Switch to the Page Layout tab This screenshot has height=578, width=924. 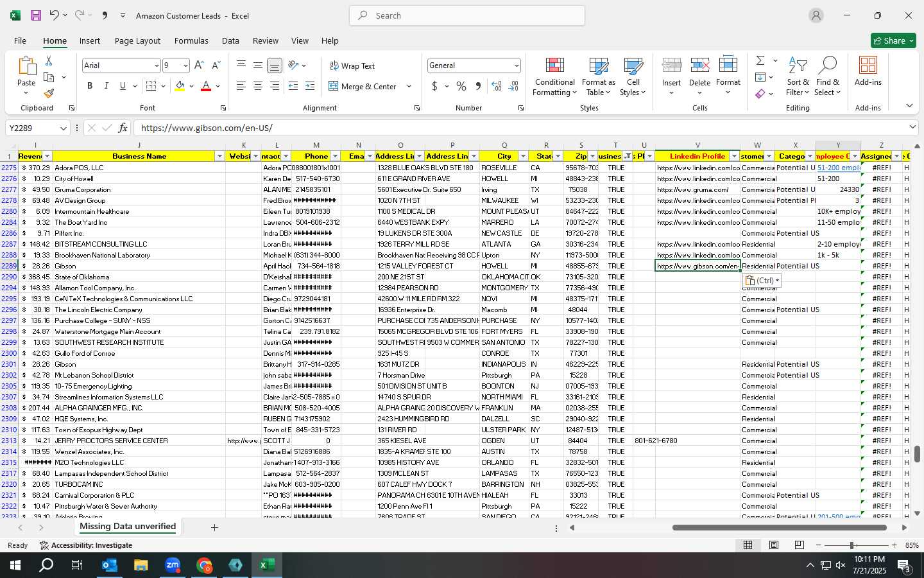(x=137, y=40)
